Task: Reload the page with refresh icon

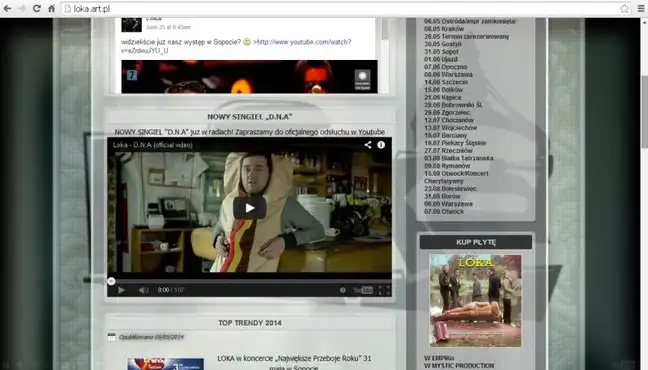Action: pos(37,8)
